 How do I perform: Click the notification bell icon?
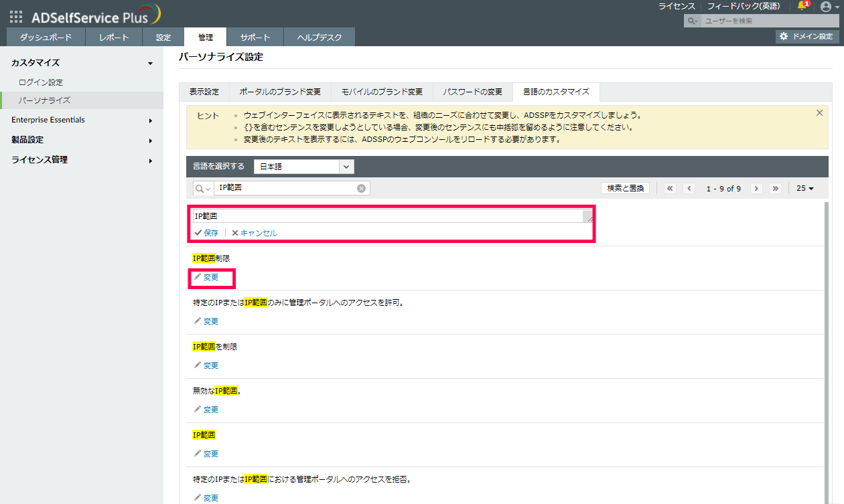click(802, 6)
